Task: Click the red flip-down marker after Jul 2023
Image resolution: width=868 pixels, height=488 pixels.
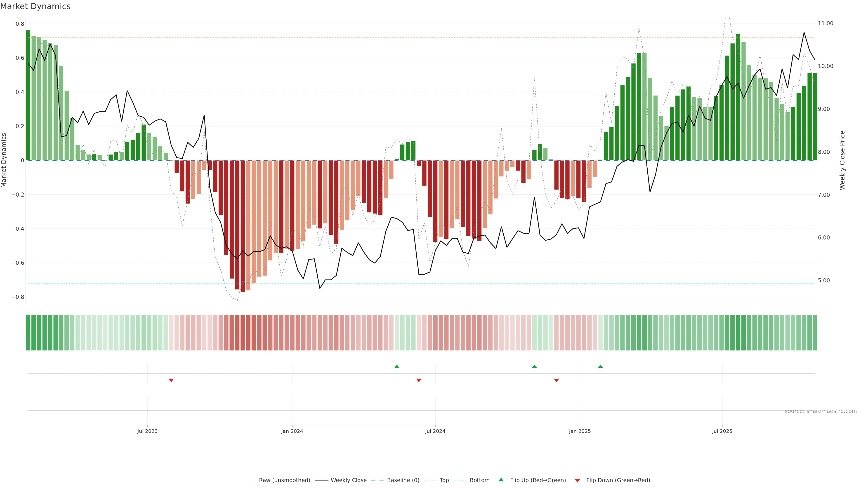Action: coord(171,380)
